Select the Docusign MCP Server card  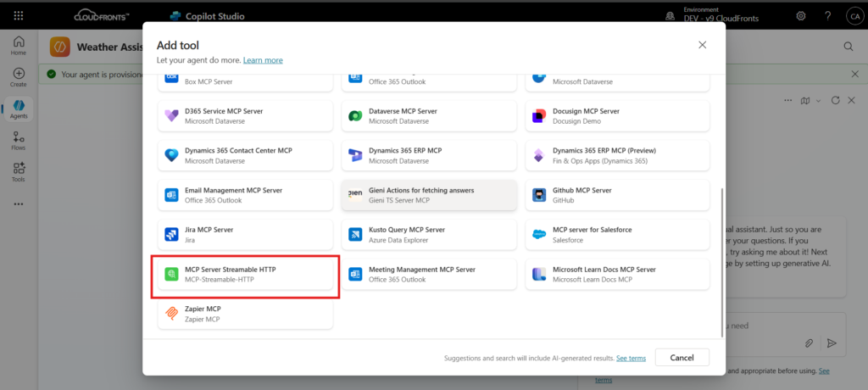coord(617,116)
